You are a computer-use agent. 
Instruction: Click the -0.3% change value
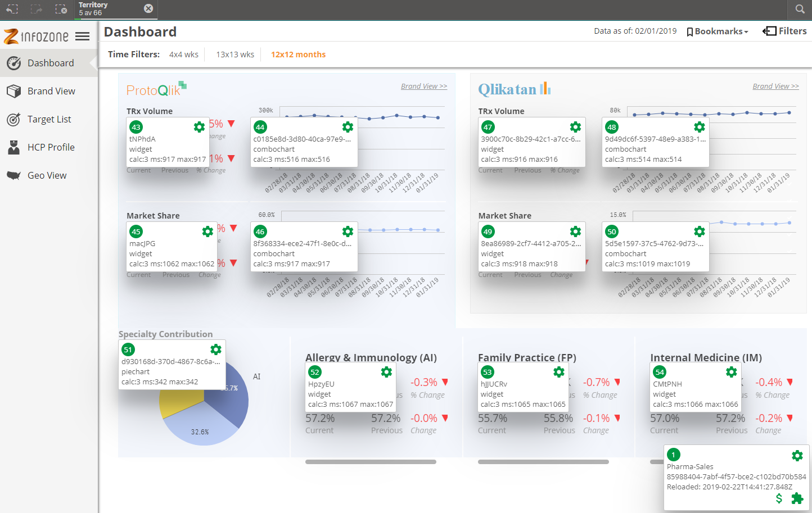click(x=423, y=382)
